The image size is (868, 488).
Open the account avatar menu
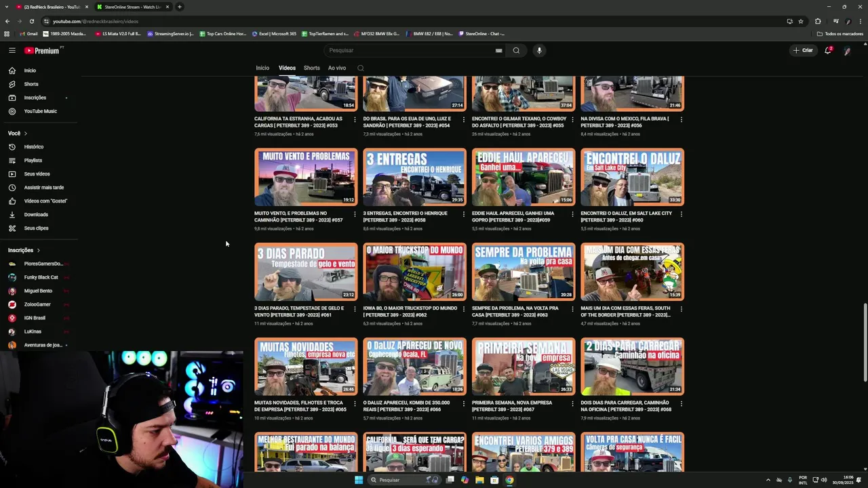[x=847, y=50]
